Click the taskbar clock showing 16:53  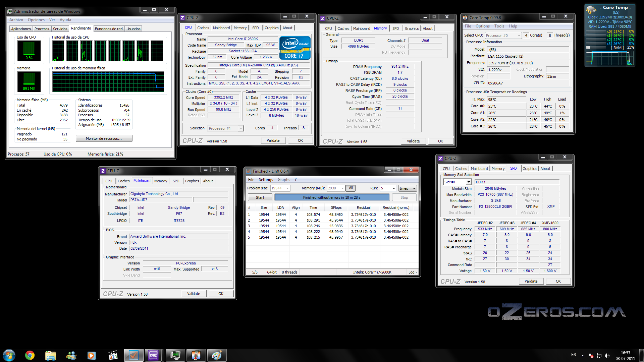(625, 356)
